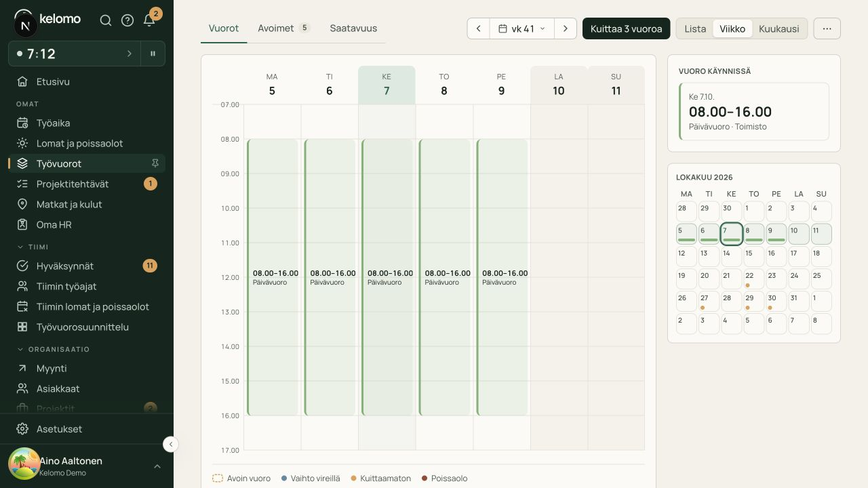Collapse the Tiimi section
This screenshot has width=868, height=488.
tap(33, 247)
